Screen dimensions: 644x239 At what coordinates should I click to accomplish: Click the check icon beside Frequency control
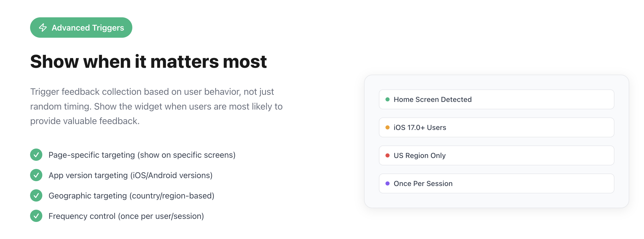pyautogui.click(x=36, y=216)
